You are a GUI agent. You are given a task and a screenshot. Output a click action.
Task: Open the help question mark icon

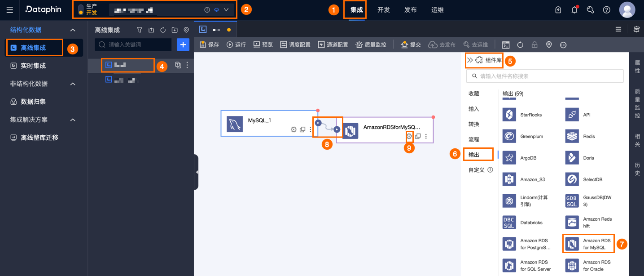click(607, 10)
